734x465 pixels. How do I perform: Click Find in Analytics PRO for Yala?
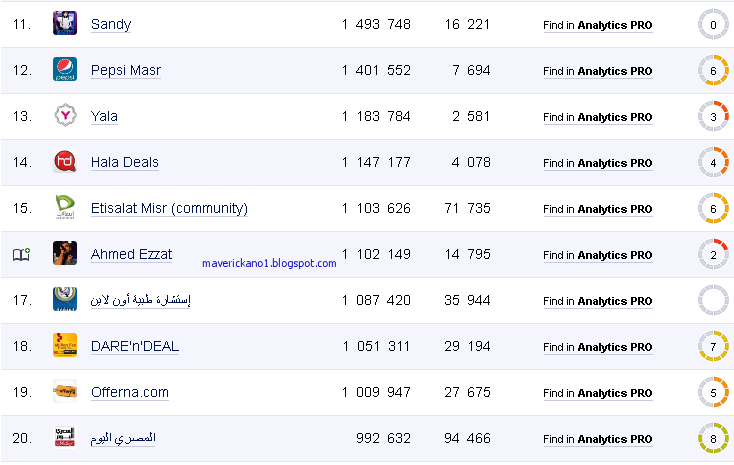coord(598,117)
